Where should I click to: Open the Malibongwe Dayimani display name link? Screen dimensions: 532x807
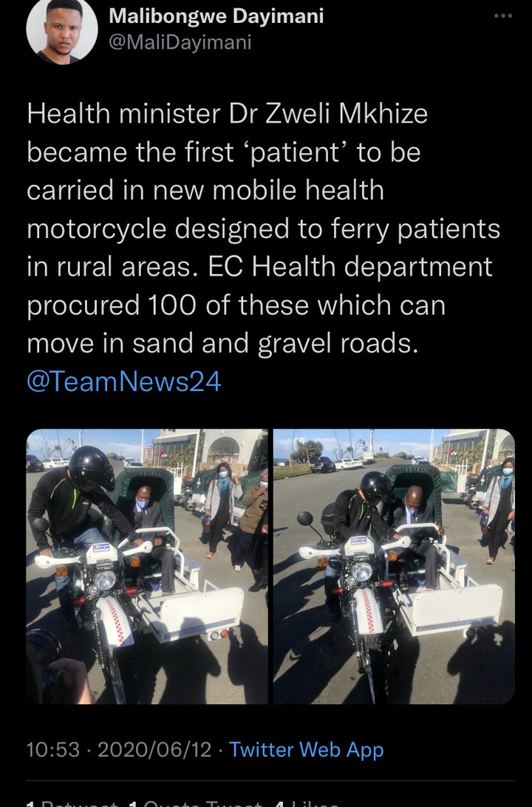[x=216, y=16]
